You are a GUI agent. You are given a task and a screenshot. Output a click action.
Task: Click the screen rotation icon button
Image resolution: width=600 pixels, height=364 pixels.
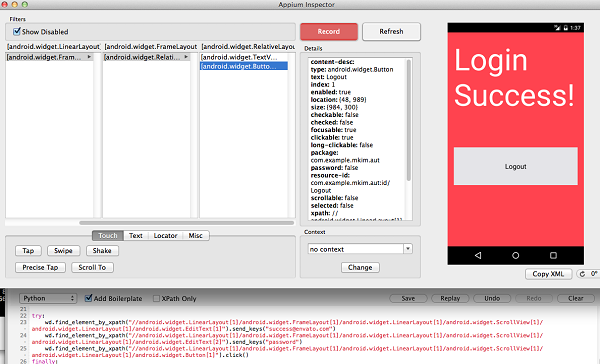[x=582, y=274]
